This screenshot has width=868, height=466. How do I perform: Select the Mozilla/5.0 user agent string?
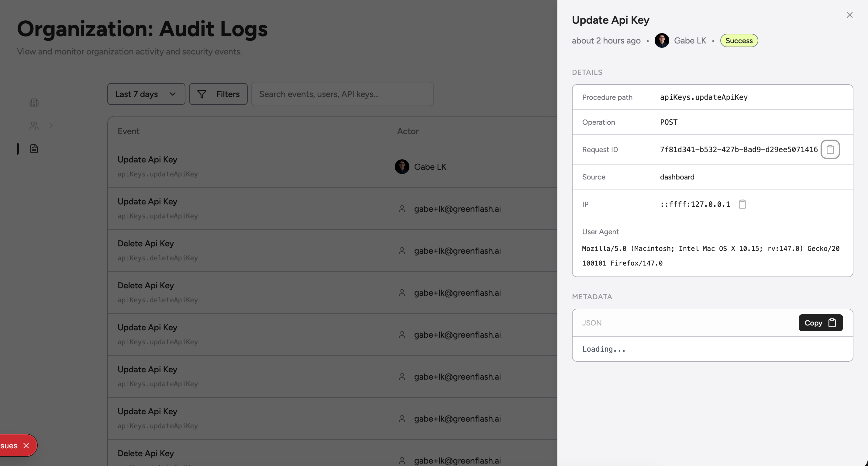710,256
